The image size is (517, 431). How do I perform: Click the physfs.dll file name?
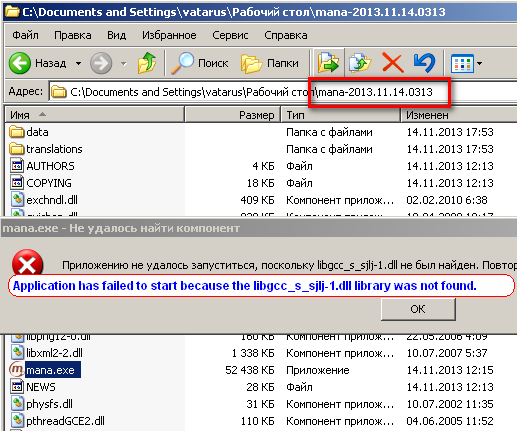49,404
